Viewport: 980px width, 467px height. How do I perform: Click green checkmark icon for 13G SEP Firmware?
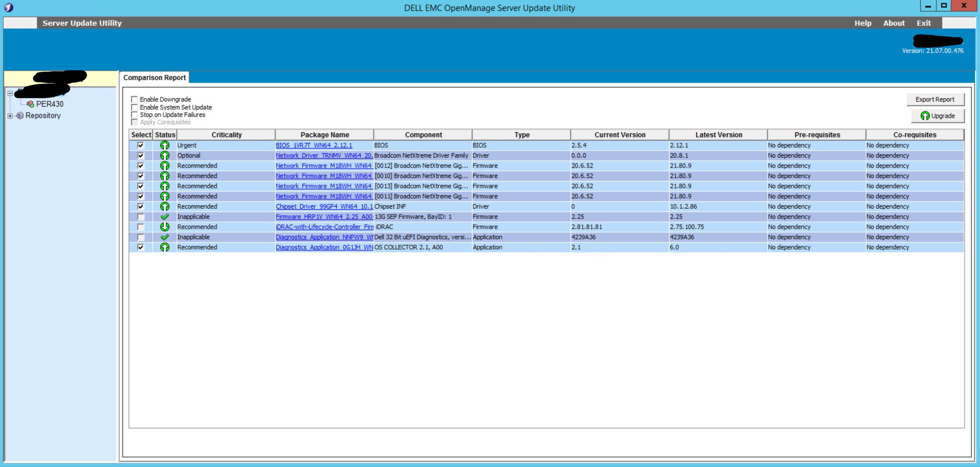coord(165,216)
